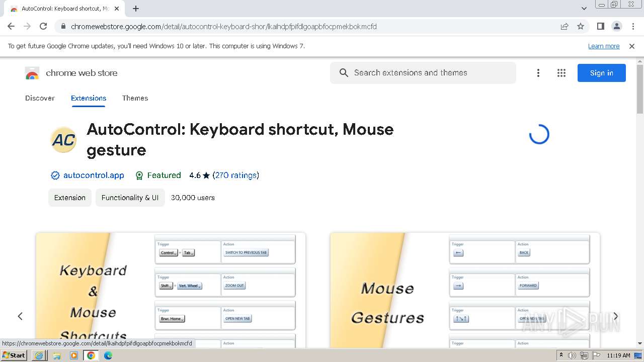Screen dimensions: 644x362
Task: Open file explorer from taskbar
Action: (x=57, y=355)
